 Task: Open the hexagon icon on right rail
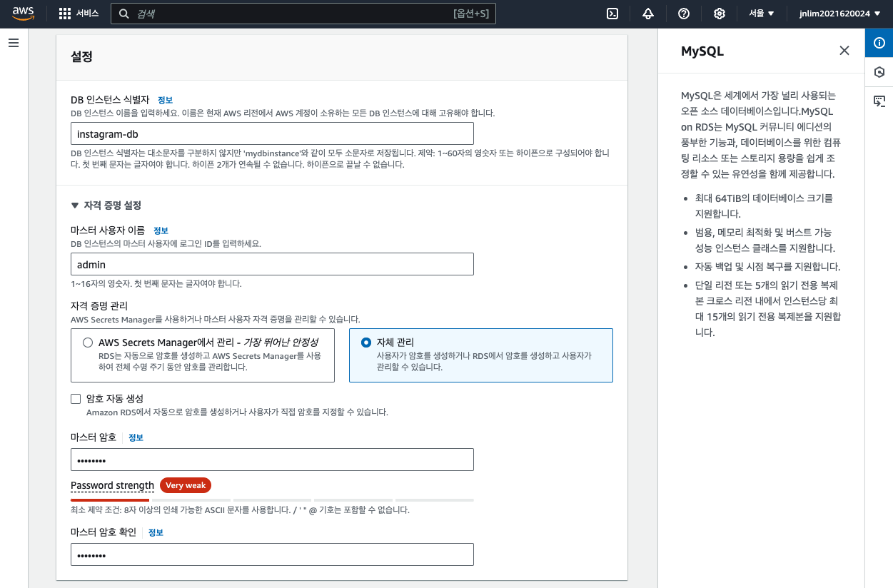[879, 72]
